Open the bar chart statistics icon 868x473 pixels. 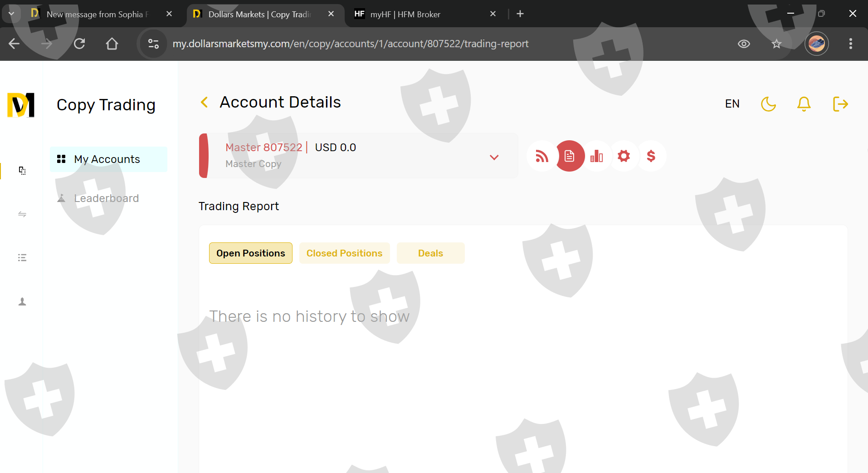coord(597,156)
